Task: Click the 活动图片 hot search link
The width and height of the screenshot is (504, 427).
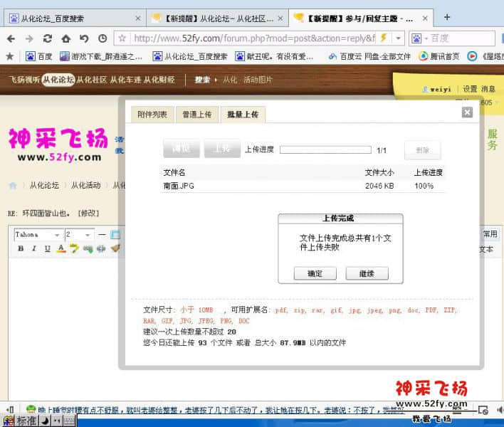Action: coord(258,80)
